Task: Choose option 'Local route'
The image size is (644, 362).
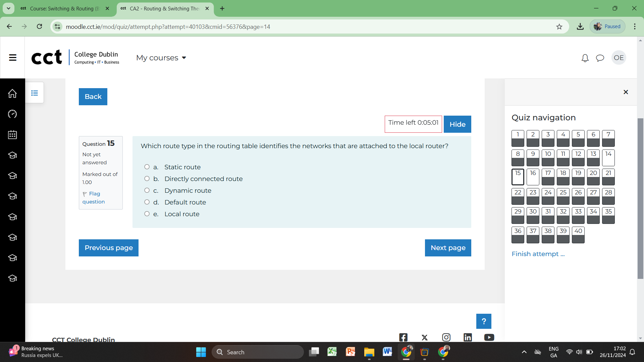Action: (x=147, y=214)
